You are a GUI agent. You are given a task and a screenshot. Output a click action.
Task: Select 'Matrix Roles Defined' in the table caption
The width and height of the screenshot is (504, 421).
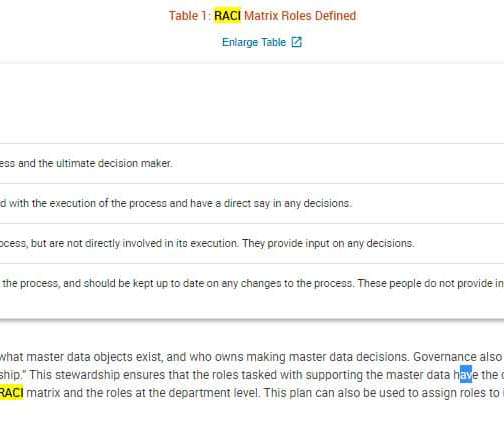pyautogui.click(x=300, y=16)
